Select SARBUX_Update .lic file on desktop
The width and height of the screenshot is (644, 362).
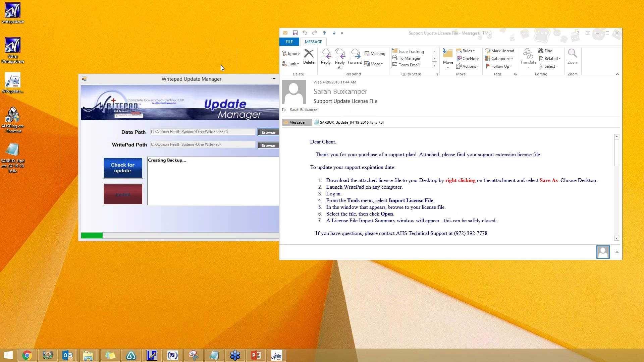(13, 158)
